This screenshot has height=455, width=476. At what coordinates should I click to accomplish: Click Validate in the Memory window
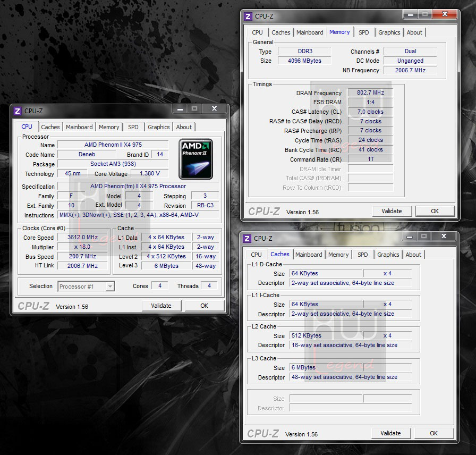coord(392,211)
